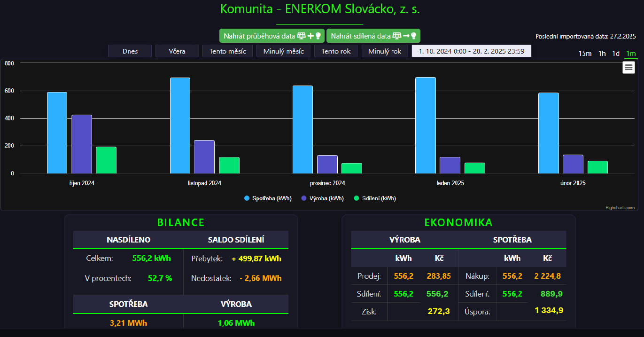The width and height of the screenshot is (644, 337).
Task: Click the Nahrát sdílená data button
Action: 373,36
